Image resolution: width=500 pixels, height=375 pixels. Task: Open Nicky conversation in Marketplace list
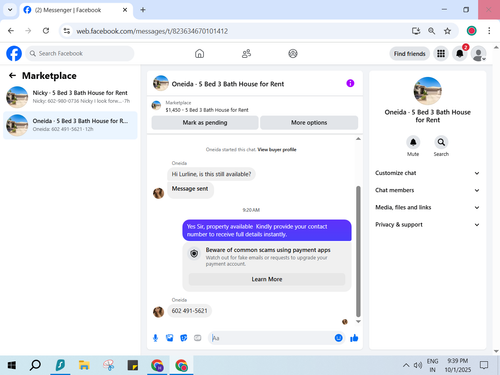pos(70,97)
